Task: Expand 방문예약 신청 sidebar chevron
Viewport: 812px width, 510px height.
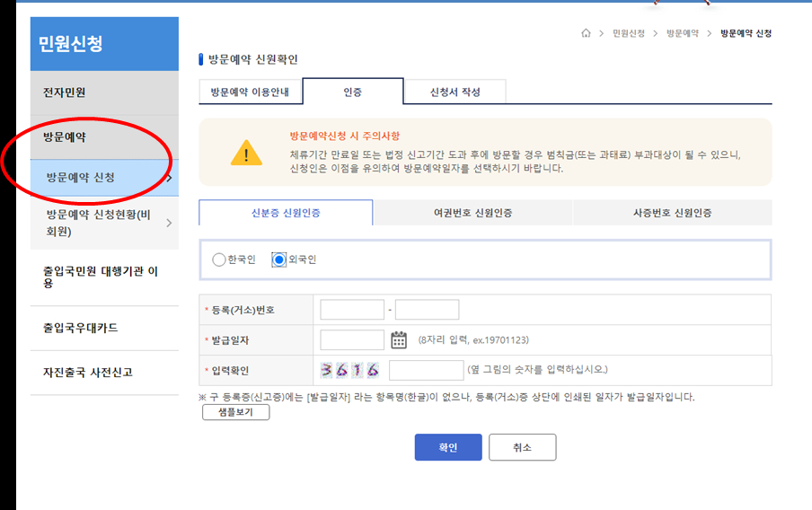Action: 169,178
